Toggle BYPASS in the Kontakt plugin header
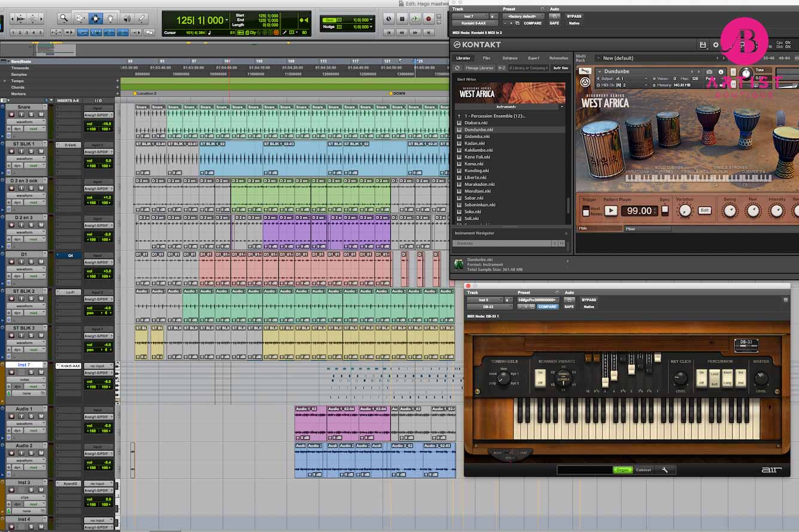Screen dimensions: 799x532 pos(574,16)
